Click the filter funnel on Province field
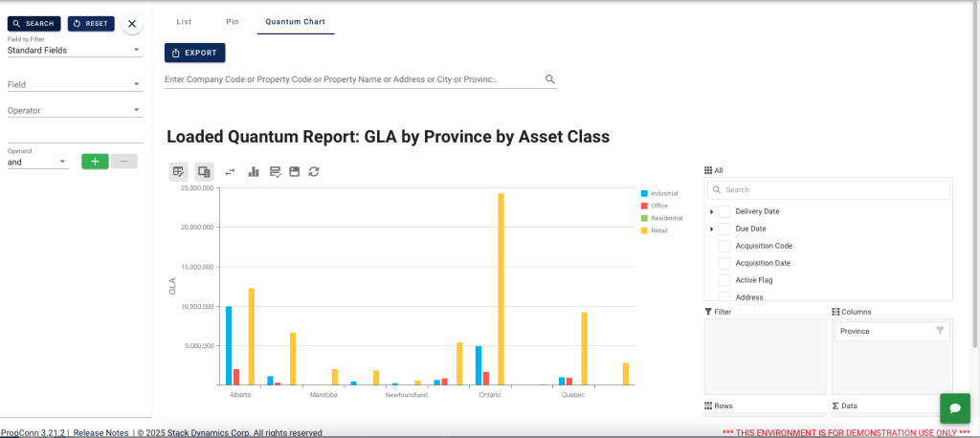Viewport: 980px width, 438px height. pos(940,331)
